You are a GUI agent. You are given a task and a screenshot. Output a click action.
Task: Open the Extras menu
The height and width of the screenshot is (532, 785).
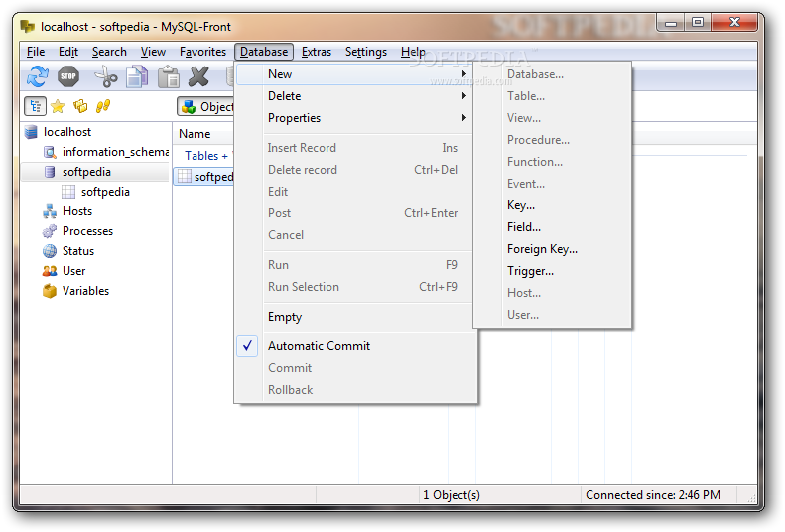[317, 52]
